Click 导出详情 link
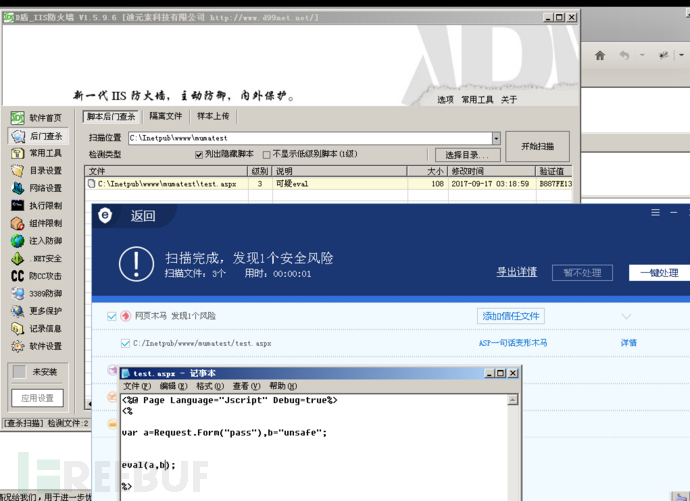This screenshot has height=501, width=690. [x=517, y=272]
